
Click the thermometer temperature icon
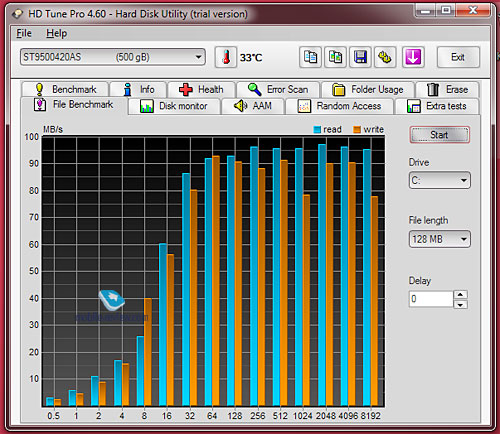[x=226, y=57]
